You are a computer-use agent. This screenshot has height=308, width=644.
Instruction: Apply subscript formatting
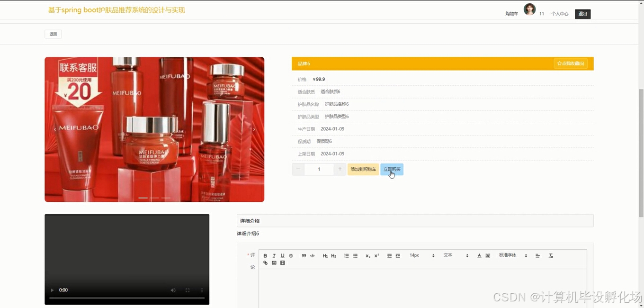[x=368, y=256]
